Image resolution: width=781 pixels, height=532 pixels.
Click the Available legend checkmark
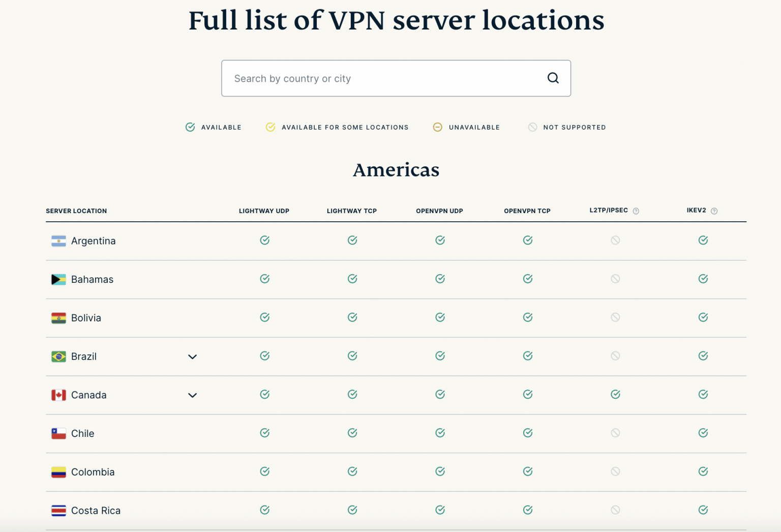[190, 127]
